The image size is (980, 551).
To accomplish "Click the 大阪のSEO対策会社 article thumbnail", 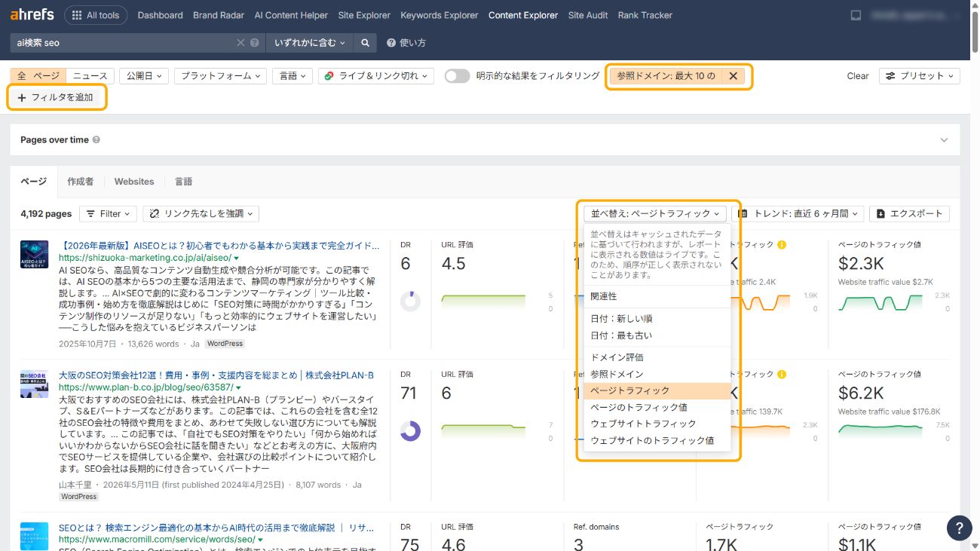I will tap(35, 384).
